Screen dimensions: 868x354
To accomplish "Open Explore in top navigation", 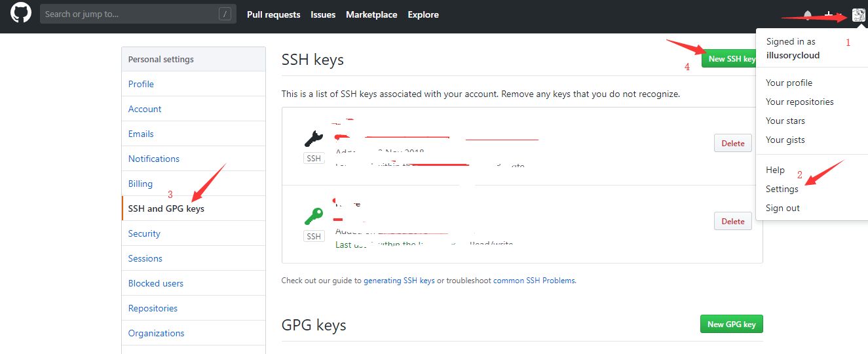I will 423,14.
